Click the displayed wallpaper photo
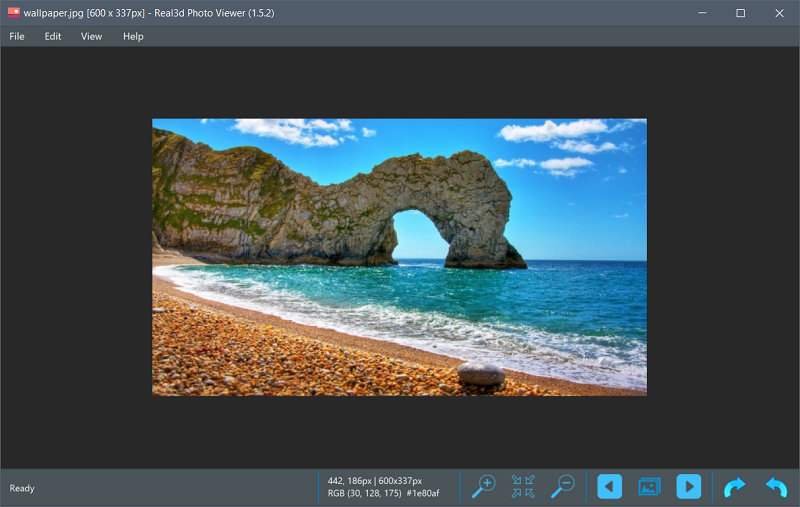800x507 pixels. click(x=399, y=257)
